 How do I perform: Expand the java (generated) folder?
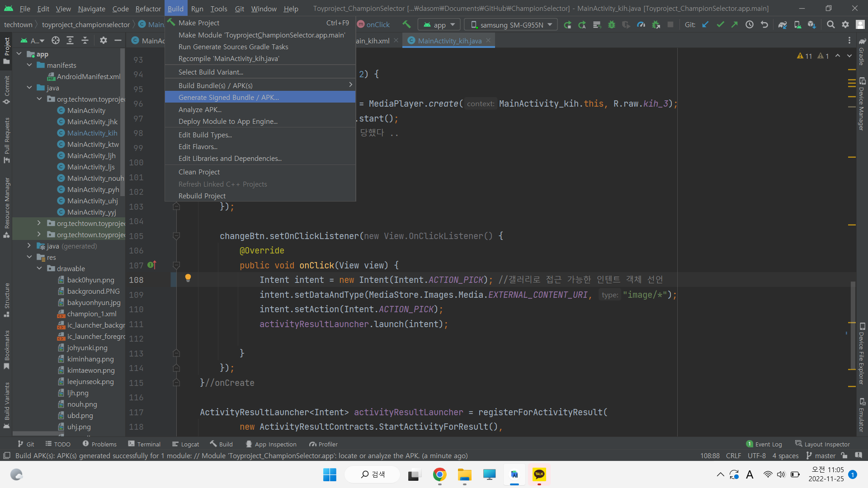29,246
